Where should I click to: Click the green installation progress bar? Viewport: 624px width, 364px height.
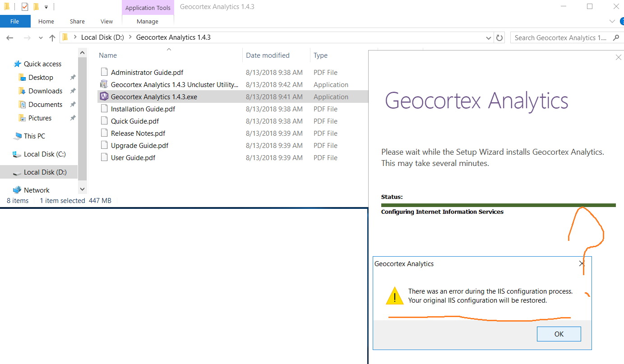click(x=498, y=205)
